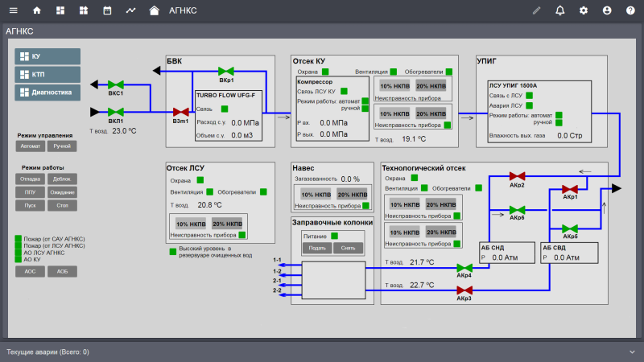Open user account icon
The height and width of the screenshot is (362, 644).
[x=607, y=10]
